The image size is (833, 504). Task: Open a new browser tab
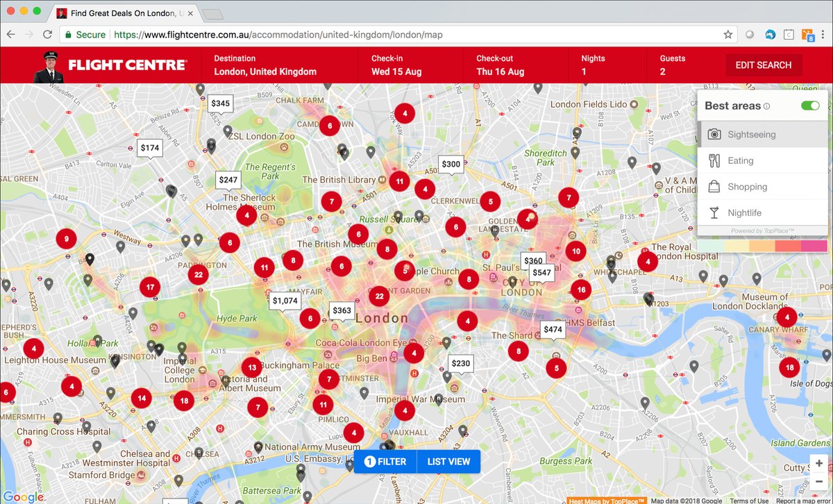pyautogui.click(x=213, y=14)
